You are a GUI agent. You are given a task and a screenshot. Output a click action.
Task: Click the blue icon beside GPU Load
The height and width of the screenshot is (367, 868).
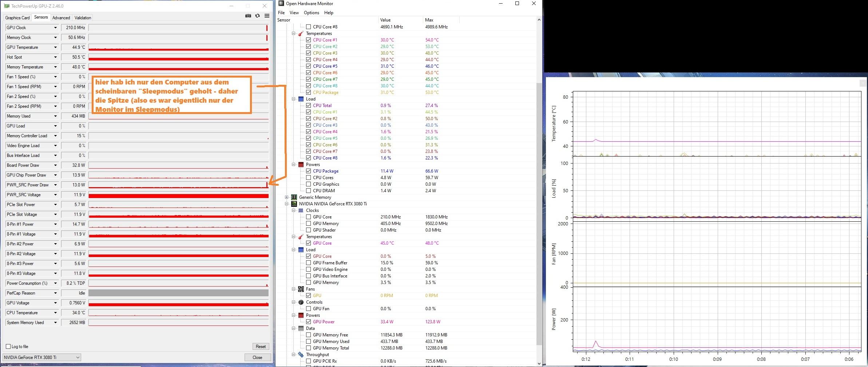pos(301,250)
